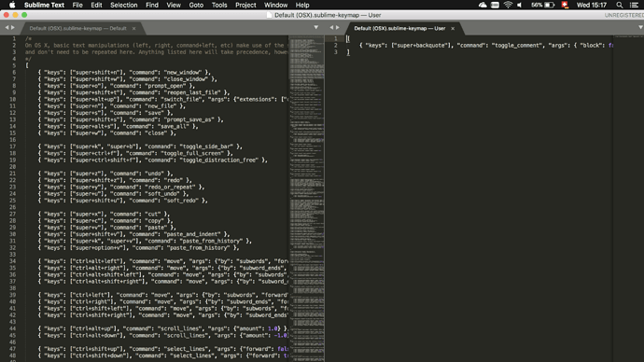Select the keymap — Default tab
Image resolution: width=644 pixels, height=362 pixels.
[77, 28]
